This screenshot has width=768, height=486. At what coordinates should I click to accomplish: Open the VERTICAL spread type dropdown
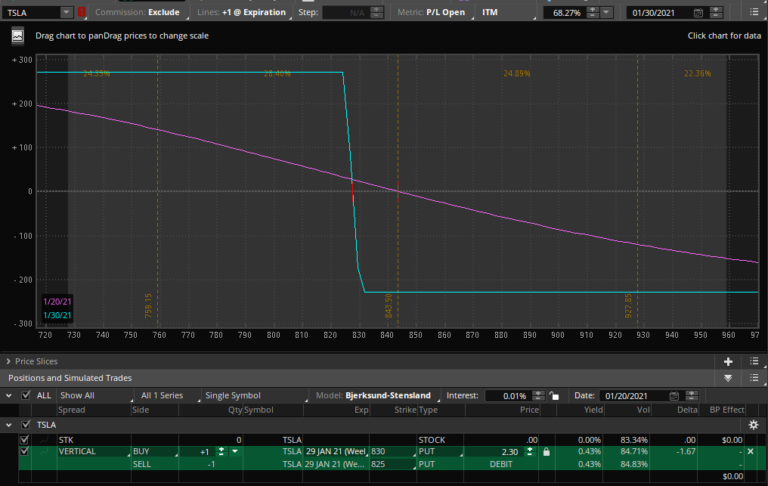click(x=94, y=452)
